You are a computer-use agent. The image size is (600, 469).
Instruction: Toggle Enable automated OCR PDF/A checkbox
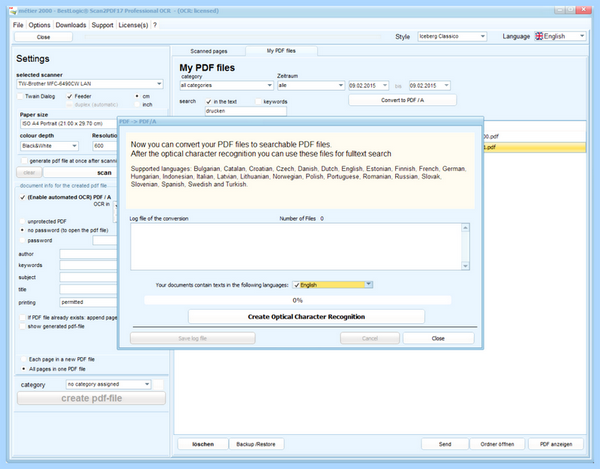pyautogui.click(x=23, y=197)
